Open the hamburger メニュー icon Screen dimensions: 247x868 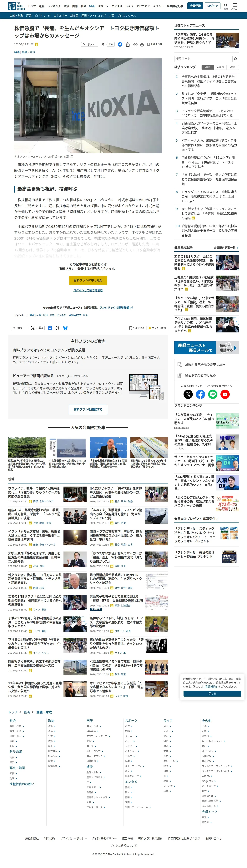point(235,6)
